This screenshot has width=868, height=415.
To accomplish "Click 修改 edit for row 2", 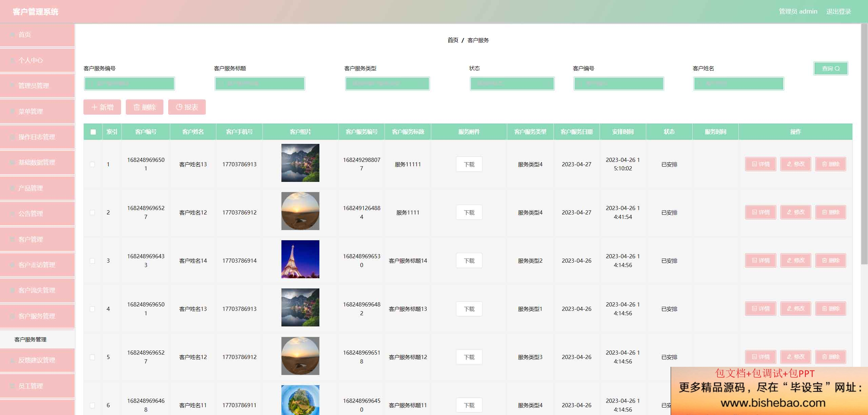I will point(795,212).
